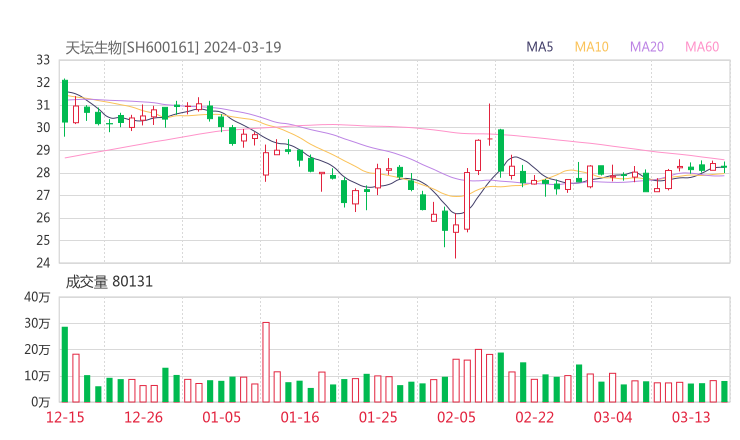Click the 03-13 date axis label
This screenshot has width=740, height=440.
(x=691, y=417)
